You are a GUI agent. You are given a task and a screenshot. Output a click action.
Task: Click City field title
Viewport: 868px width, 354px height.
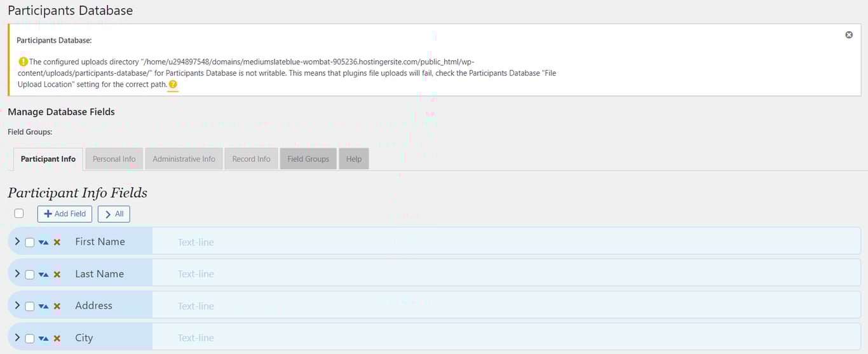pos(84,338)
